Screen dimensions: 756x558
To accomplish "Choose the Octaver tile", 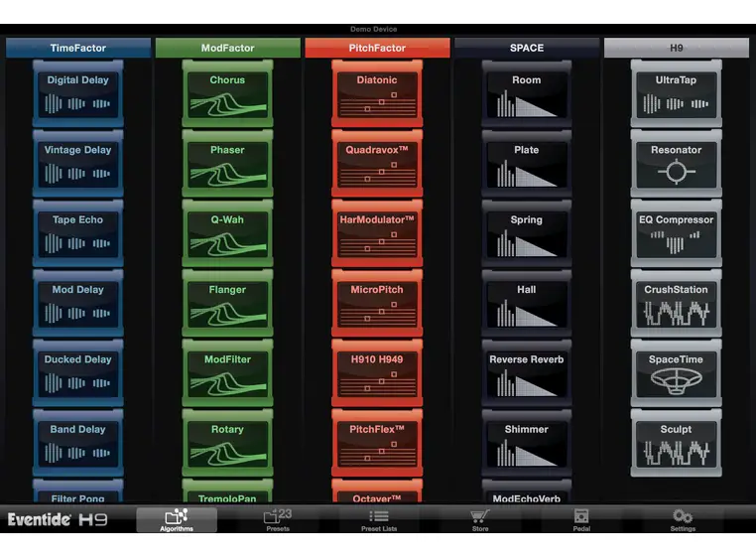I will click(377, 491).
